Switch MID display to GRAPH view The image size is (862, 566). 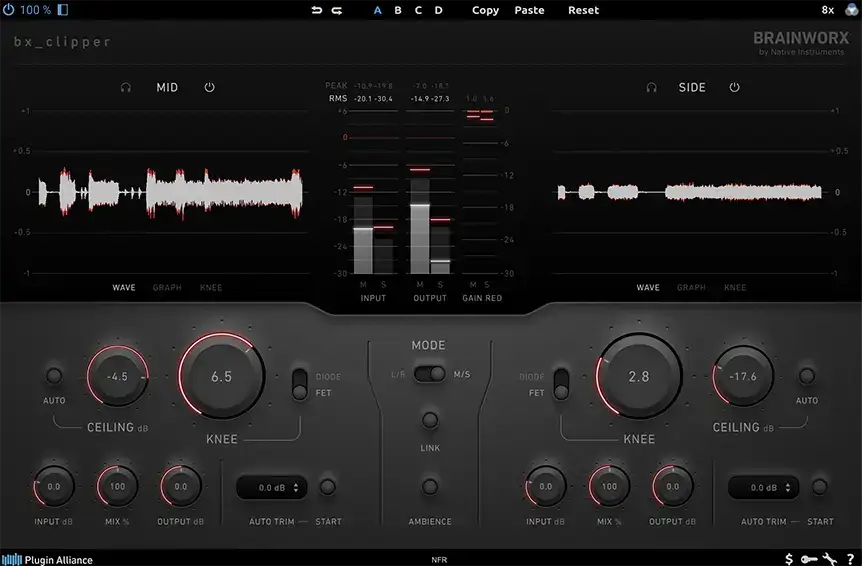(167, 288)
